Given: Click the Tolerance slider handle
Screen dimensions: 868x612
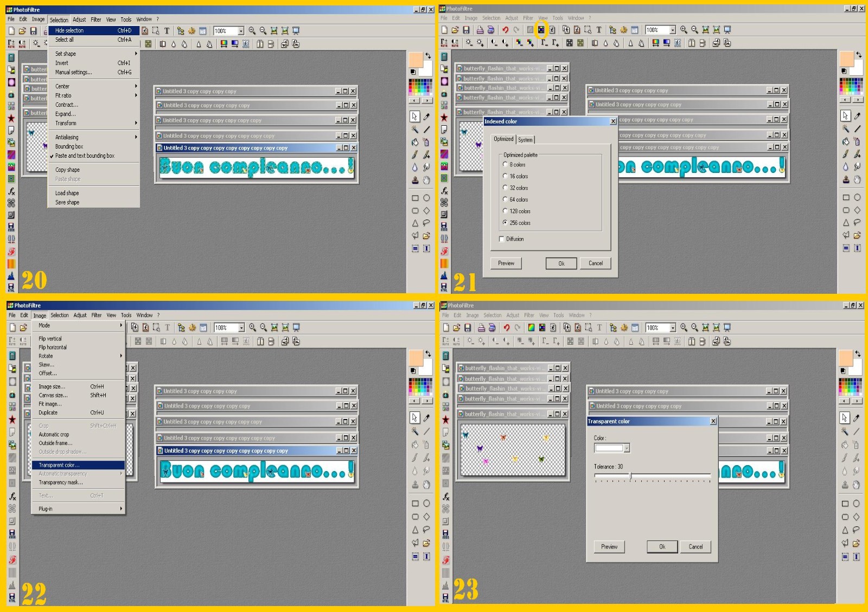Looking at the screenshot, I should (x=630, y=476).
